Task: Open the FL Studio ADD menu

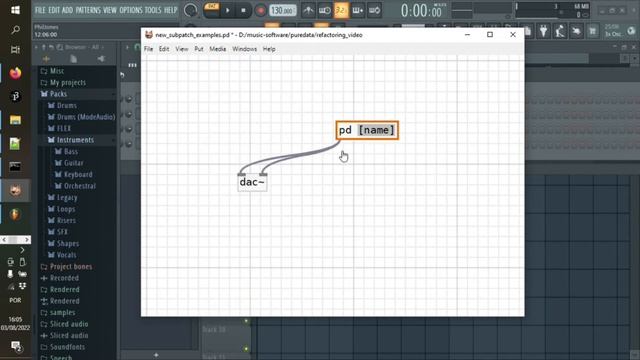Action: (67, 10)
